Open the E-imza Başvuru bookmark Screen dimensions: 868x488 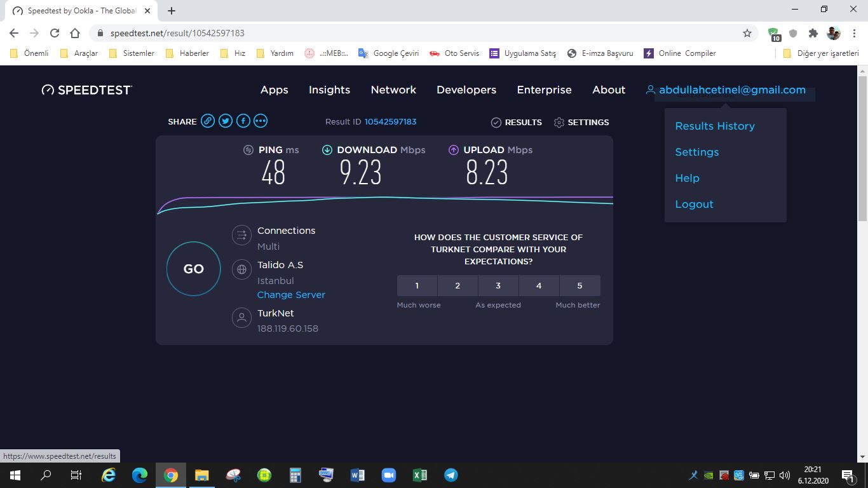tap(600, 53)
